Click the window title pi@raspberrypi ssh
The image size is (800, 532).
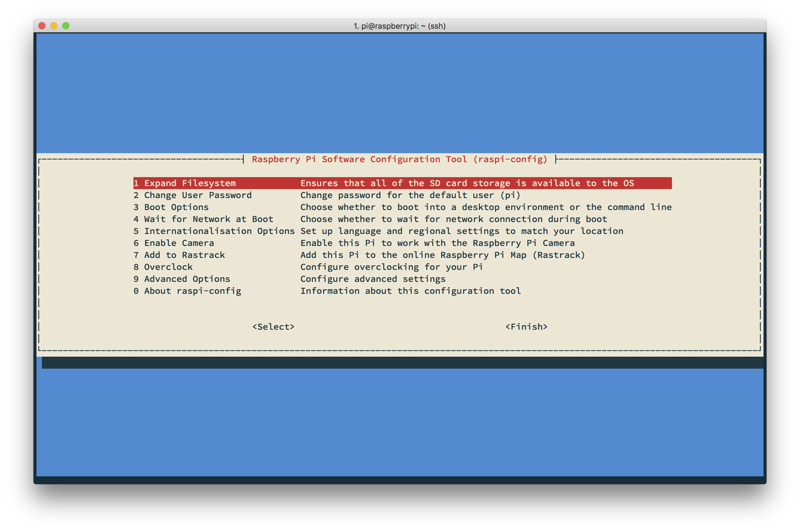point(400,26)
